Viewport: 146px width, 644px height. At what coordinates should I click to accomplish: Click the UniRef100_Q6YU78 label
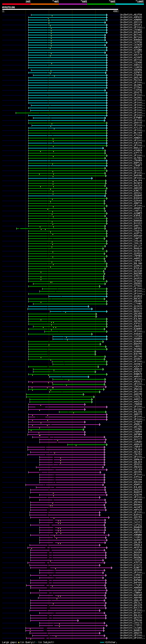131,618
